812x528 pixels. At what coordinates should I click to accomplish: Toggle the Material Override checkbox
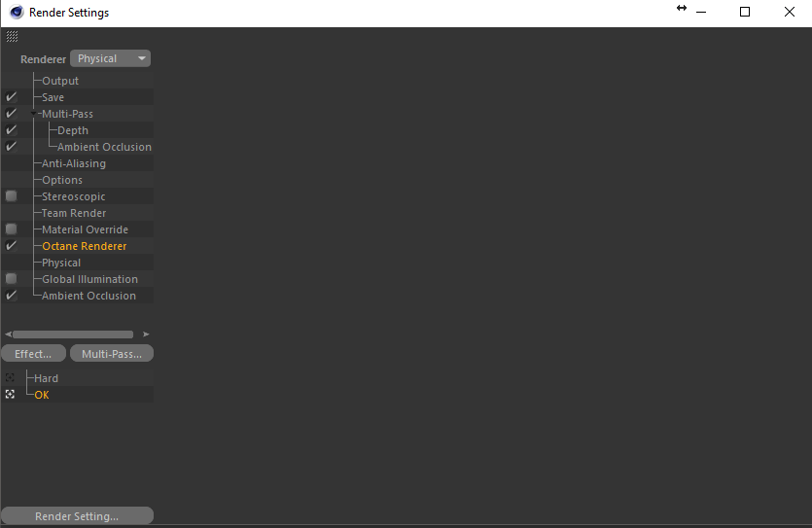(x=11, y=229)
